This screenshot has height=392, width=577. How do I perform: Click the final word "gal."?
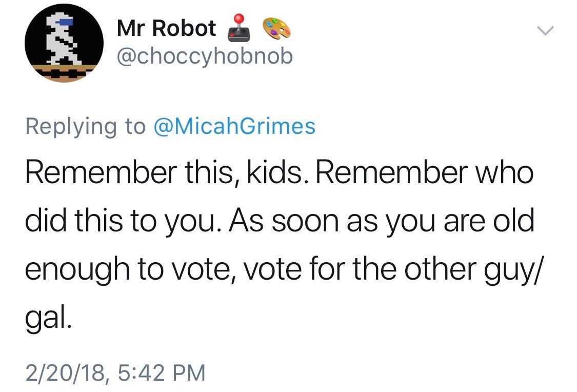pyautogui.click(x=46, y=319)
